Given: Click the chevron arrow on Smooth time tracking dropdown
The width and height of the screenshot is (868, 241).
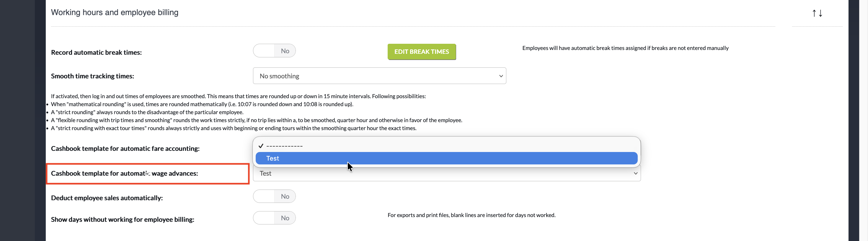Looking at the screenshot, I should point(501,76).
